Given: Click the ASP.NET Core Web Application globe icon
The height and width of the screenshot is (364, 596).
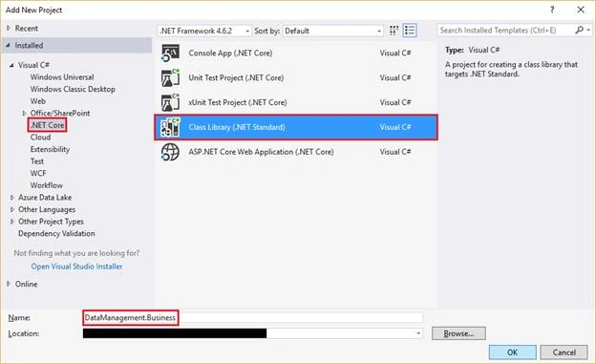Looking at the screenshot, I should click(170, 152).
